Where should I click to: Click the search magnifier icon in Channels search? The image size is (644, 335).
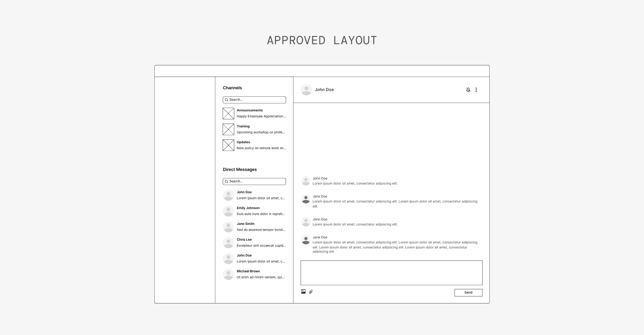coord(226,100)
